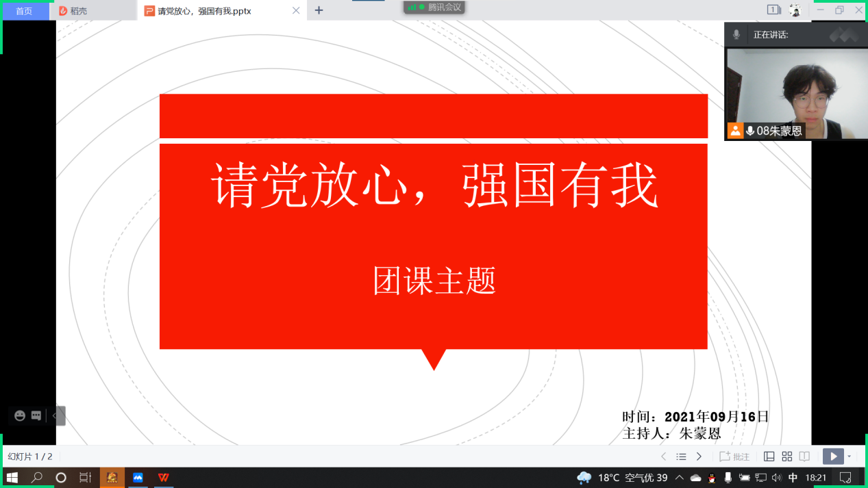The height and width of the screenshot is (488, 868).
Task: Open the slide list icon in status bar
Action: [x=681, y=457]
